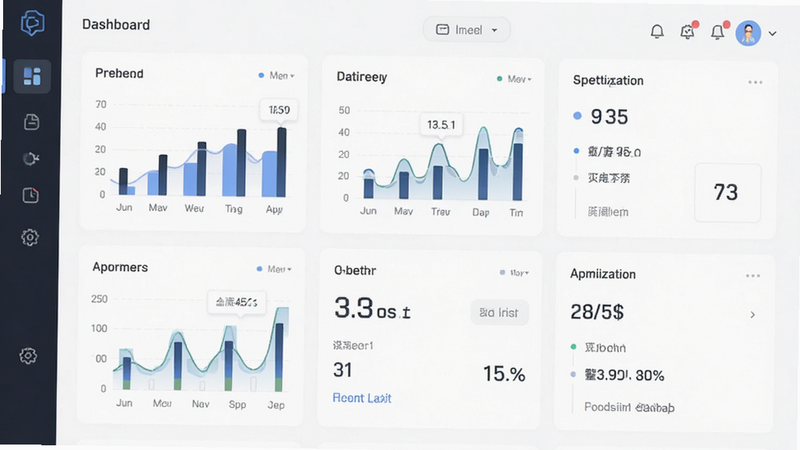Expand the chevron next to 28/5$
The image size is (800, 450).
753,315
